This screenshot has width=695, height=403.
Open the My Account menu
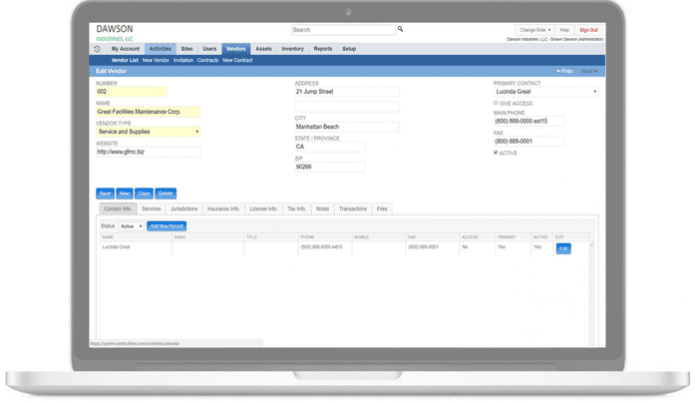click(x=125, y=49)
